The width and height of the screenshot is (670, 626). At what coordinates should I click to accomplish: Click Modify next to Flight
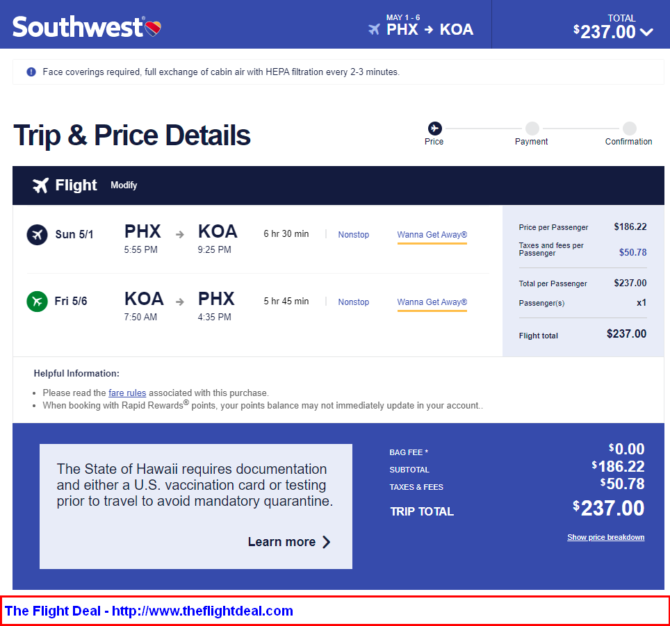[x=123, y=185]
